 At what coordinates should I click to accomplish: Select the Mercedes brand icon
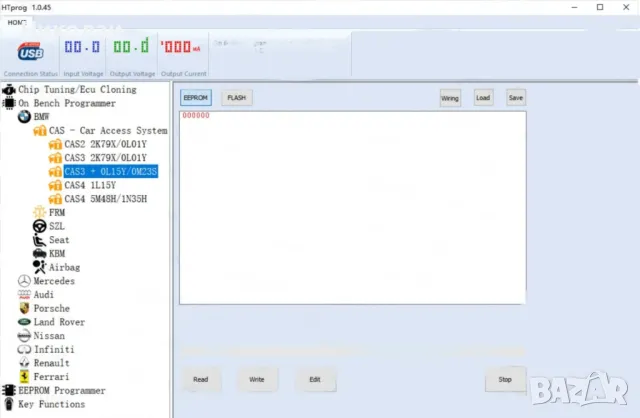pos(24,281)
